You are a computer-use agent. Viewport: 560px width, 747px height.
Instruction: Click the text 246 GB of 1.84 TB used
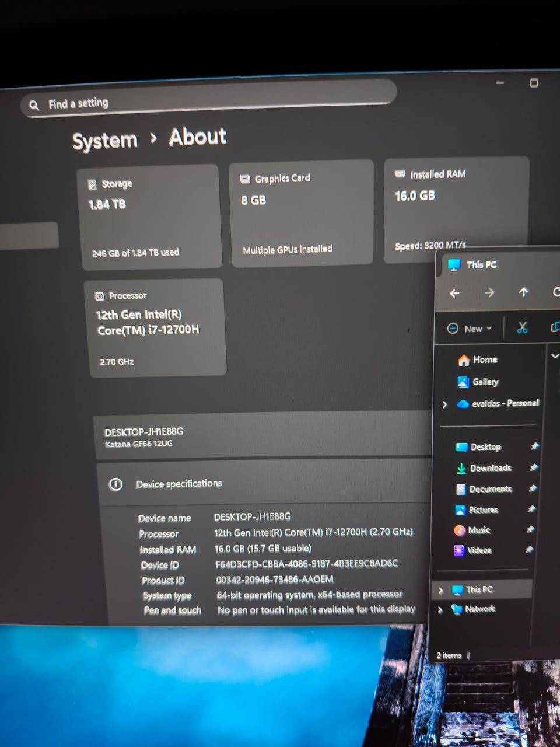135,253
